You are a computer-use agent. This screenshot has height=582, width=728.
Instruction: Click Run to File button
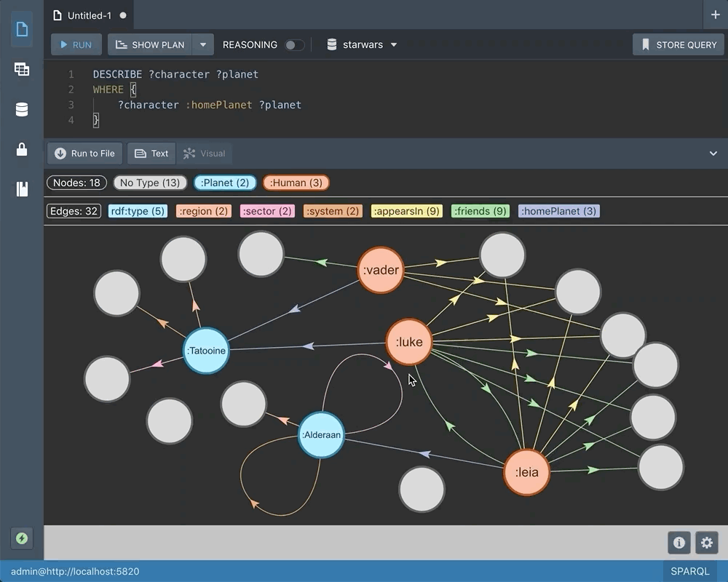[x=84, y=154]
